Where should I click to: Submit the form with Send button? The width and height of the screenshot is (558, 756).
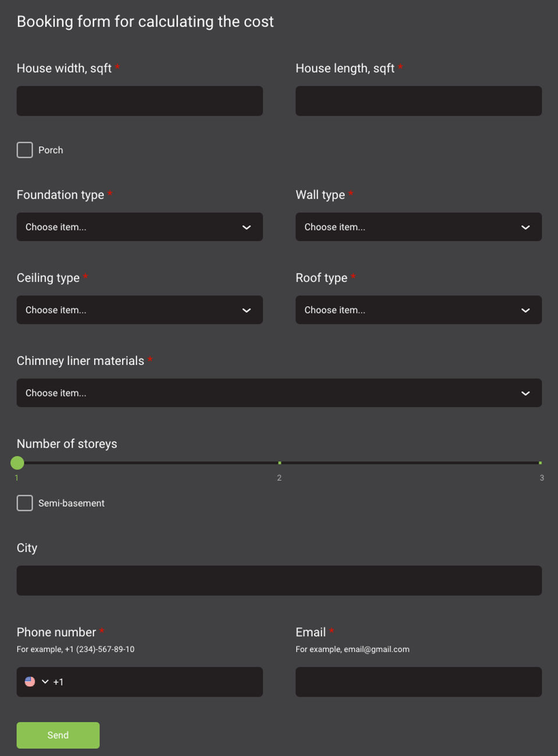(x=58, y=735)
